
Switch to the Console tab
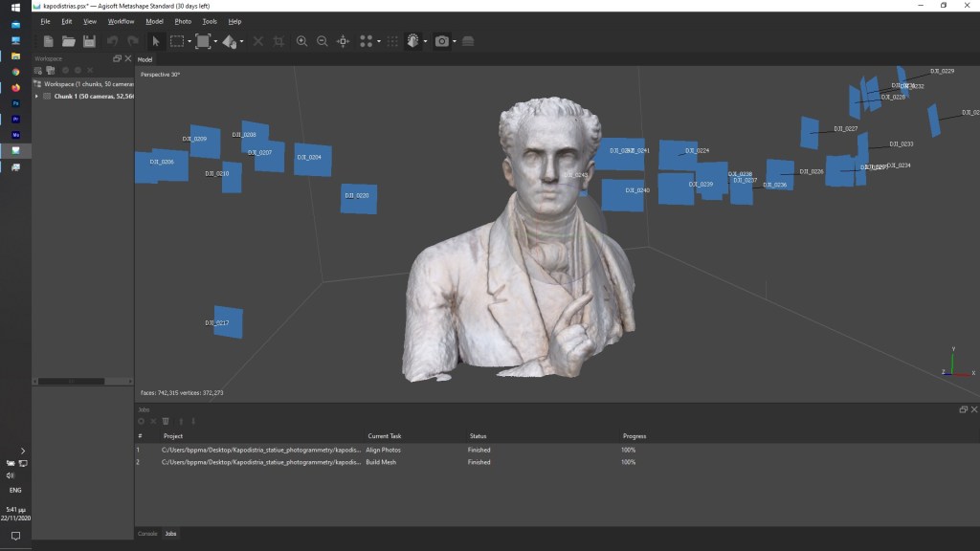[147, 533]
